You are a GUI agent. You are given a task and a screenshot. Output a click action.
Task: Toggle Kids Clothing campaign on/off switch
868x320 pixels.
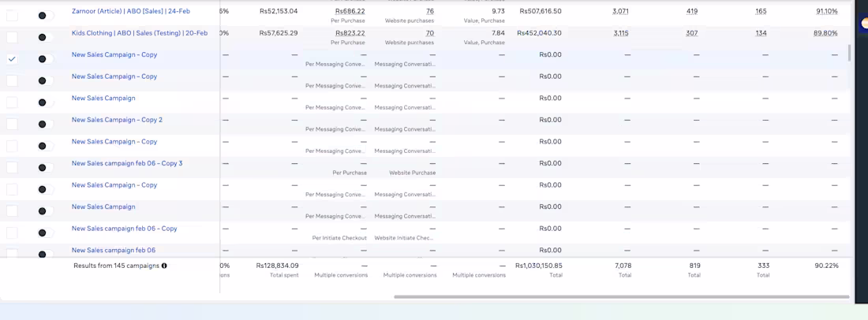point(45,37)
